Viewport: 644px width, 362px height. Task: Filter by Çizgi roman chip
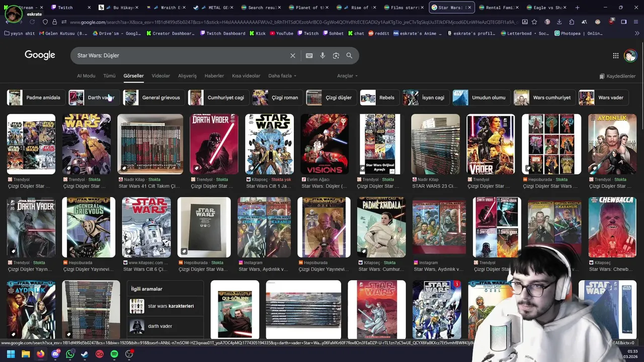pyautogui.click(x=277, y=98)
